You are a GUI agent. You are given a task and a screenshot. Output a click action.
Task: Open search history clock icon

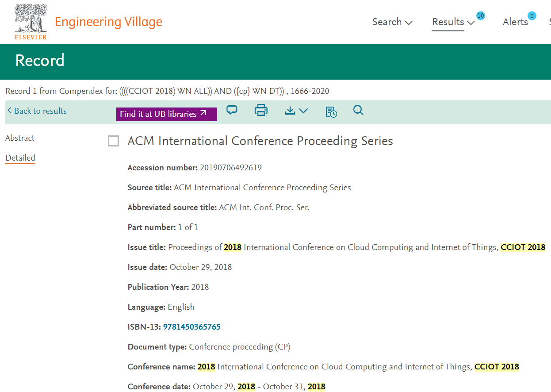click(x=331, y=111)
